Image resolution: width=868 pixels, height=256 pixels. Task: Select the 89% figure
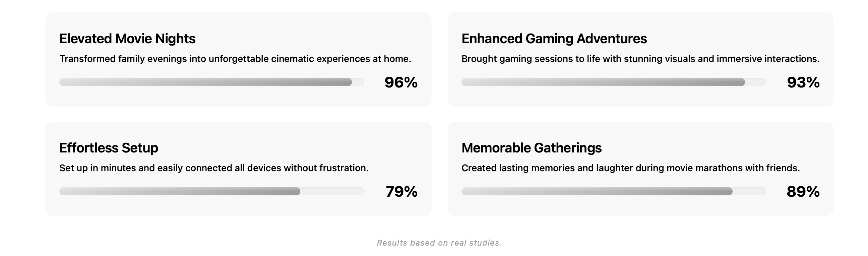pyautogui.click(x=803, y=192)
